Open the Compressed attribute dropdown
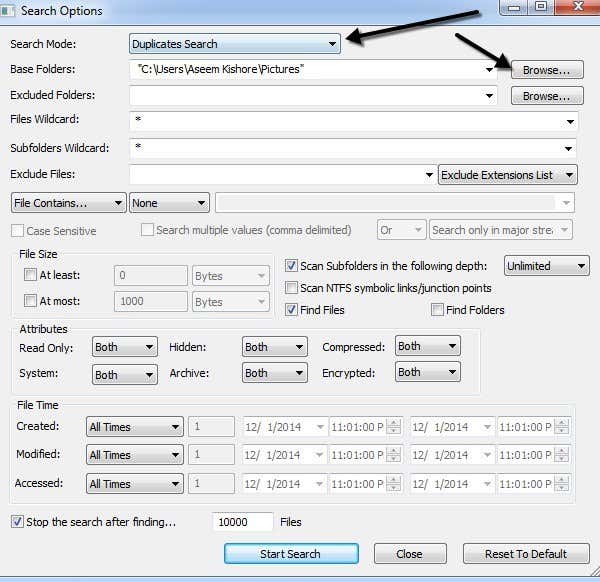This screenshot has height=582, width=600. pyautogui.click(x=428, y=346)
